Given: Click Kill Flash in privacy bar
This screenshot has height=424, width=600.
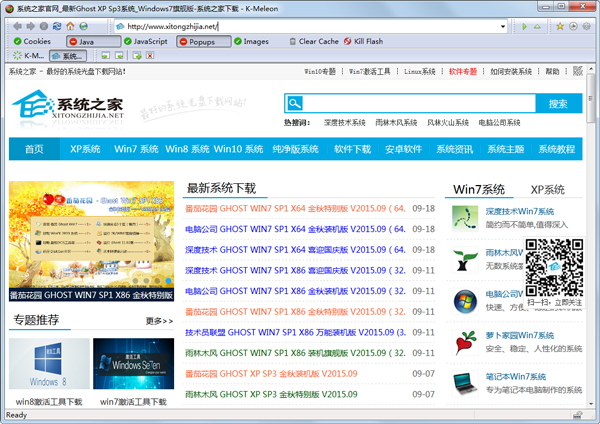Looking at the screenshot, I should [x=363, y=41].
